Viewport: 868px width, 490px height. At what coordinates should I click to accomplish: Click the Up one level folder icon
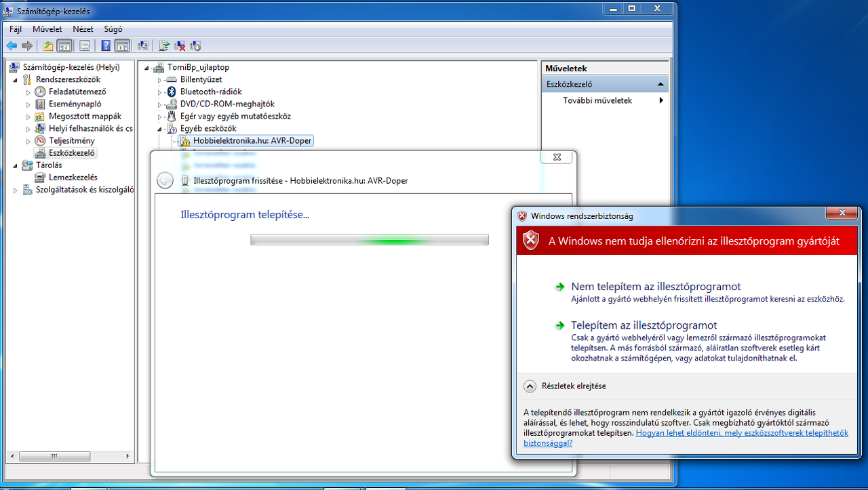click(48, 46)
